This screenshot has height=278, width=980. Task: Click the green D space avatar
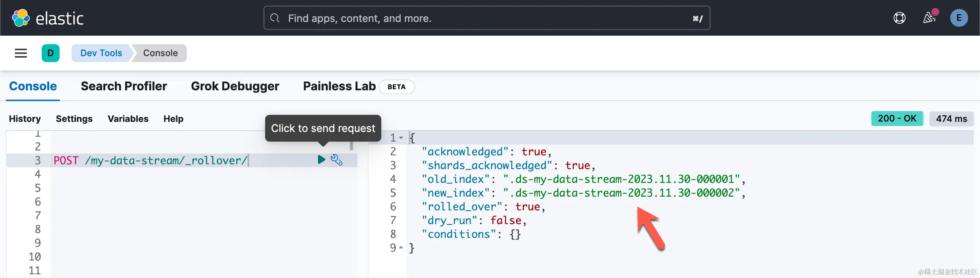(51, 53)
